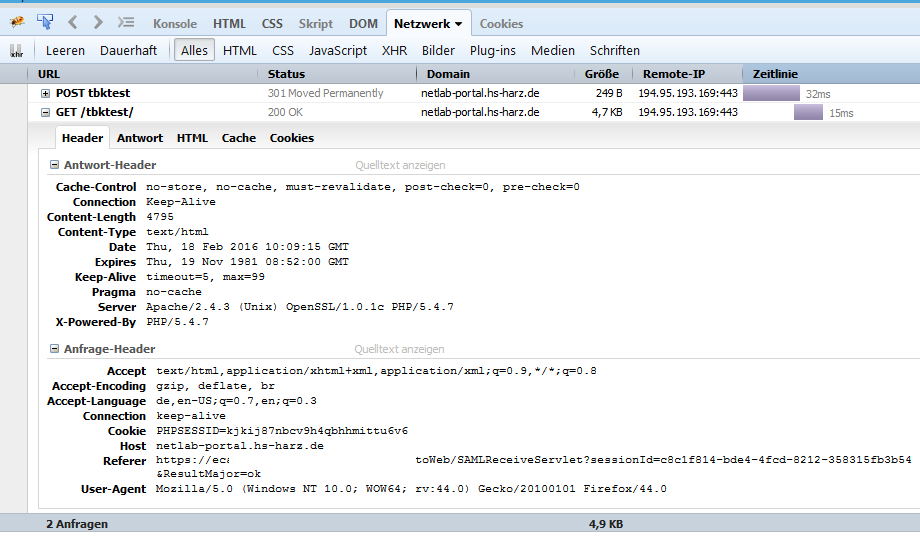The height and width of the screenshot is (536, 920).
Task: Sort requests by Status column header
Action: click(286, 74)
